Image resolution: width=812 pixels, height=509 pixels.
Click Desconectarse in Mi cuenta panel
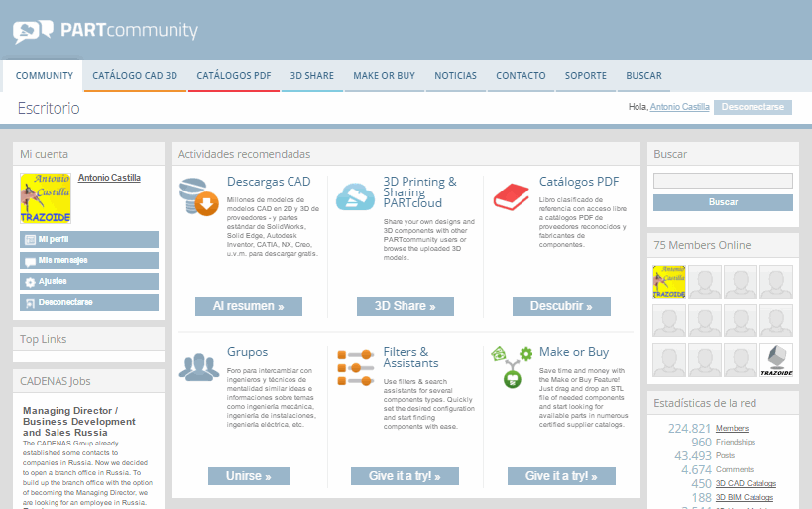tap(89, 302)
